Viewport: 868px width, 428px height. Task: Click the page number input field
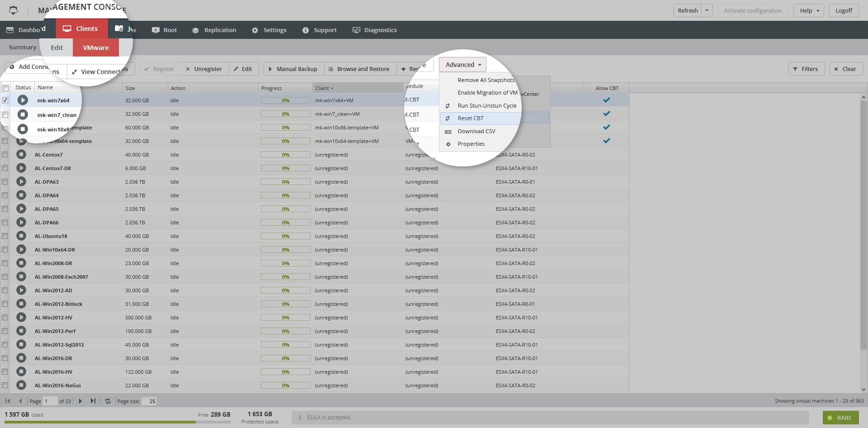(50, 401)
